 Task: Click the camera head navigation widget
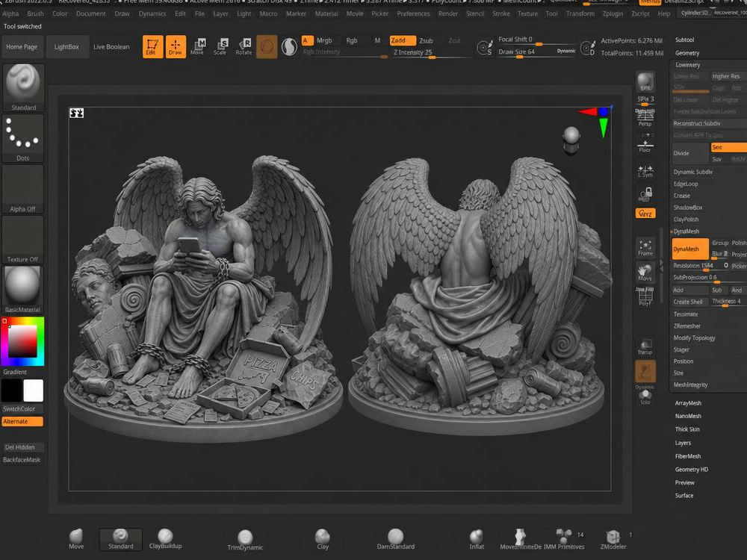point(571,139)
